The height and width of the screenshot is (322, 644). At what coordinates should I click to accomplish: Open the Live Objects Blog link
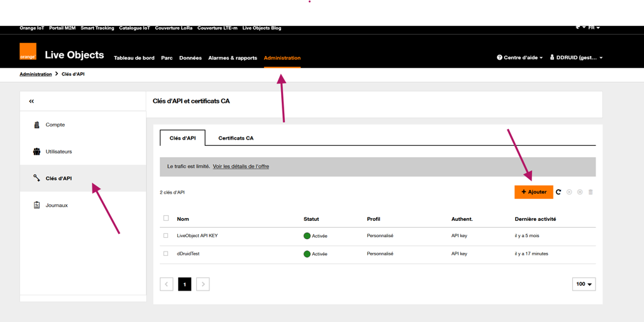pyautogui.click(x=262, y=28)
